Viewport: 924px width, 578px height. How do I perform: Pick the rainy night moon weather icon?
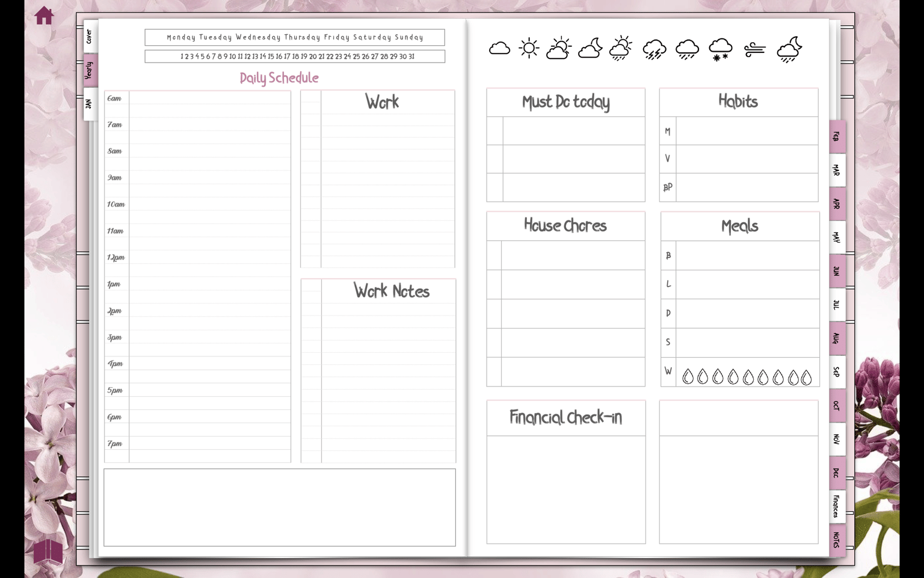(789, 49)
